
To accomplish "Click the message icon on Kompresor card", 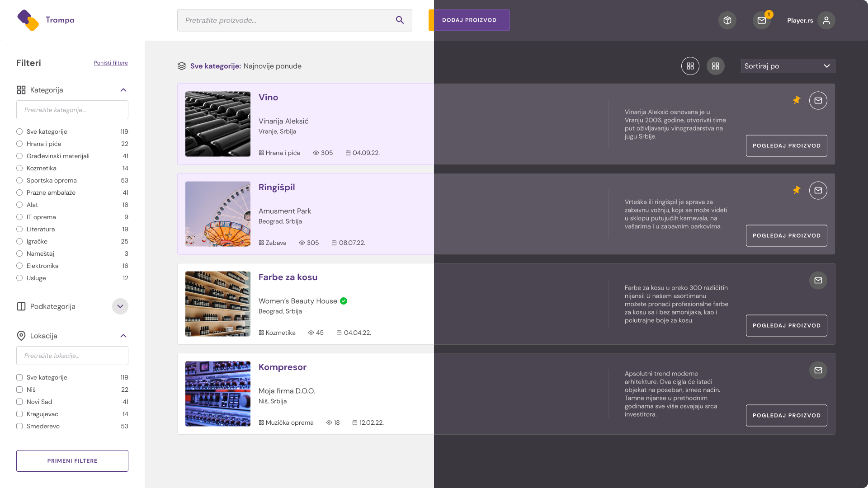I will 818,370.
